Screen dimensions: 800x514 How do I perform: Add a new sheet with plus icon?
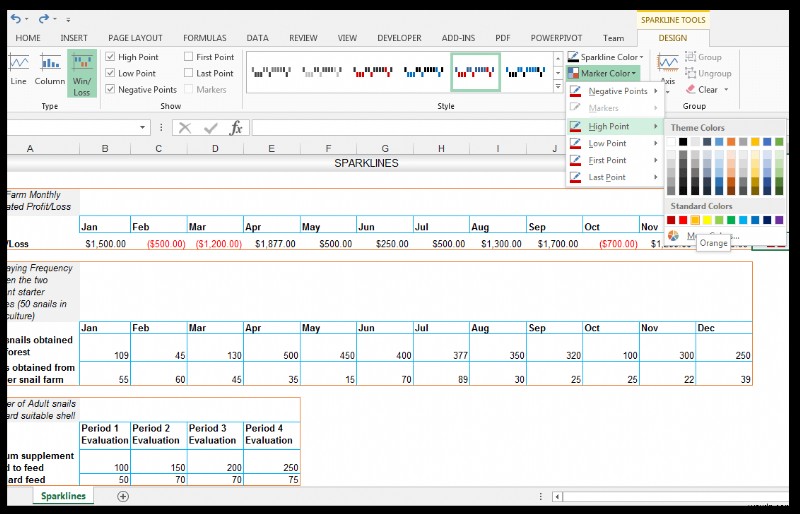pyautogui.click(x=123, y=496)
